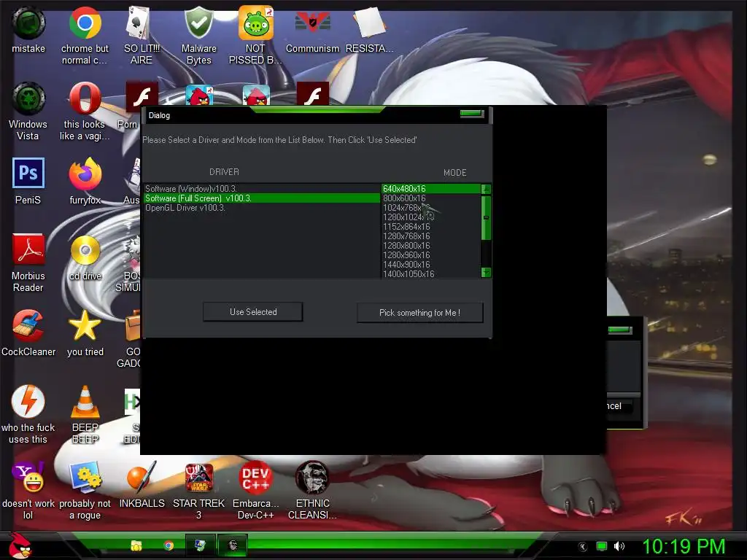Open the 'mistake' desktop icon

pos(28,23)
